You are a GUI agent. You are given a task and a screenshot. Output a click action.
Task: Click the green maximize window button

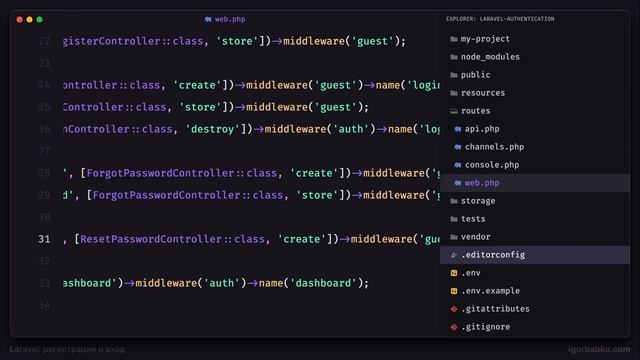tap(40, 19)
